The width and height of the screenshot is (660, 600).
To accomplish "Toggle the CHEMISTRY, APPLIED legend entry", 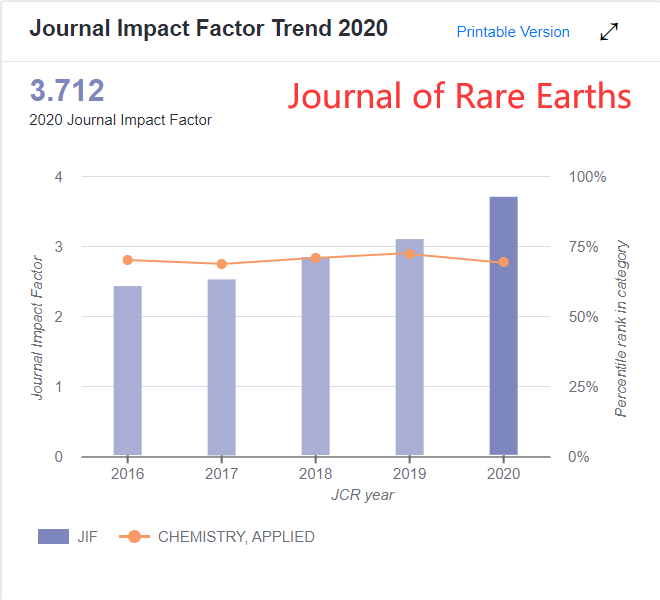I will point(235,537).
